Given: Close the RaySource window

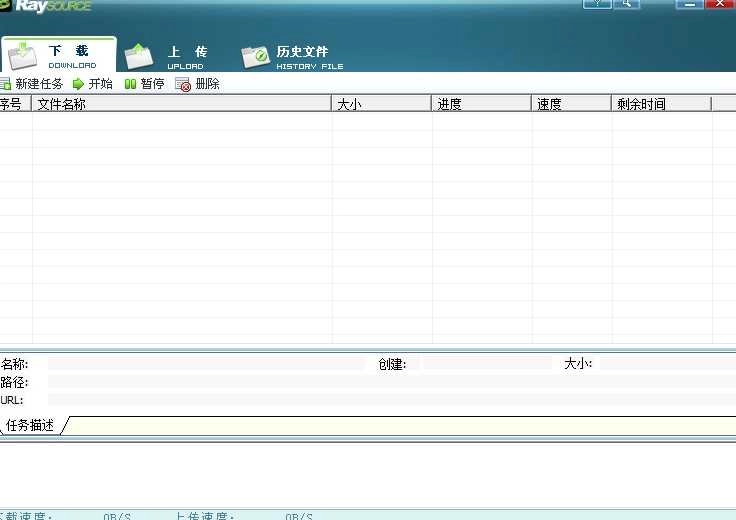Looking at the screenshot, I should pos(721,4).
